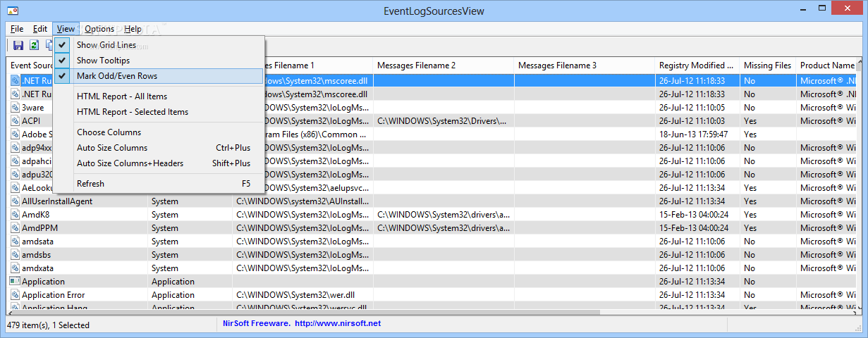
Task: Sort by Product Name column header
Action: 826,65
